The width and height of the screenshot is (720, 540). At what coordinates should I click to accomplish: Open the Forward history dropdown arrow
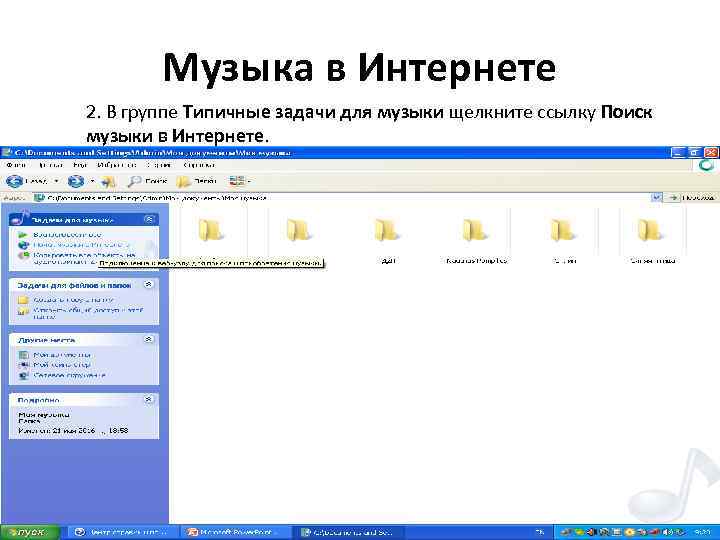click(92, 181)
